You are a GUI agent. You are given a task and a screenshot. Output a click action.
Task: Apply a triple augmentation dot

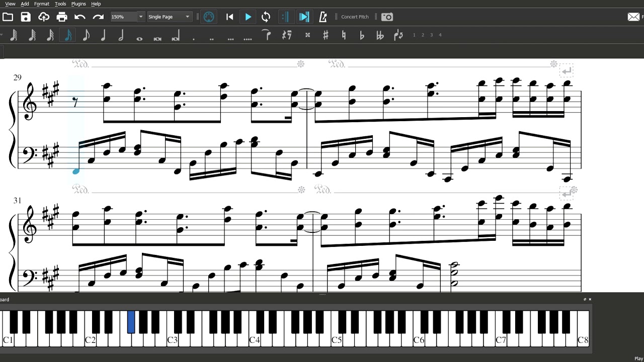pos(230,38)
